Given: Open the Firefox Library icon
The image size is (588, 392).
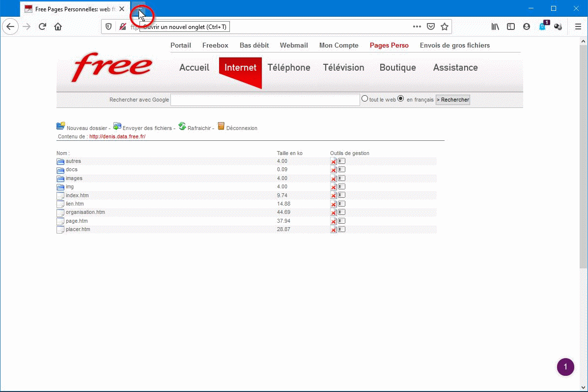Looking at the screenshot, I should click(495, 26).
